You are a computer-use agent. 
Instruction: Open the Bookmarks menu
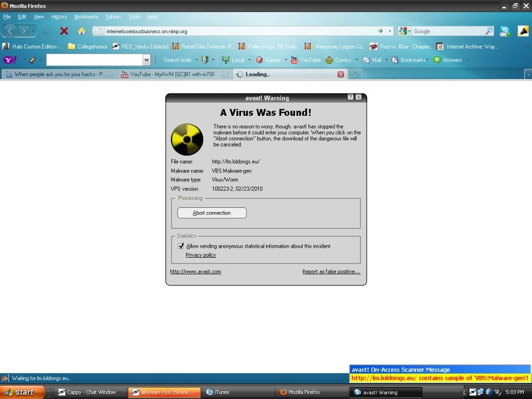[x=86, y=17]
